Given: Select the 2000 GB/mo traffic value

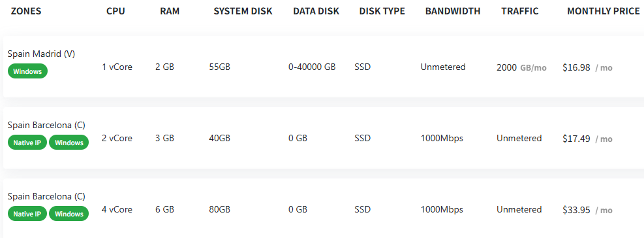Looking at the screenshot, I should [x=521, y=67].
